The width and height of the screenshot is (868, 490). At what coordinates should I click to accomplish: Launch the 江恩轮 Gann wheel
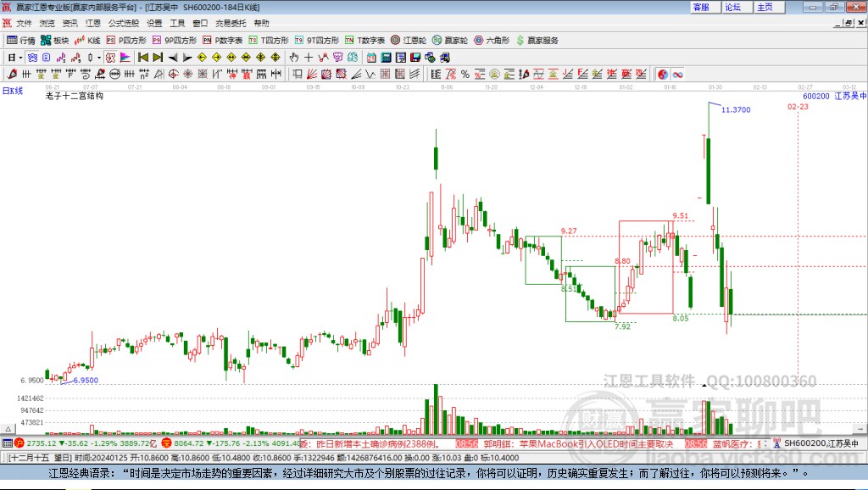(x=409, y=41)
